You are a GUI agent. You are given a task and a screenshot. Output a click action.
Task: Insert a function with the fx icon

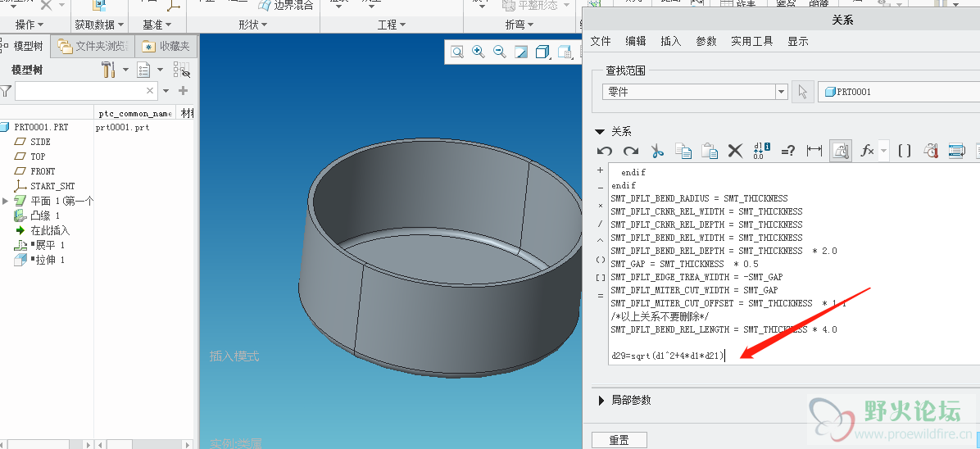tap(868, 151)
